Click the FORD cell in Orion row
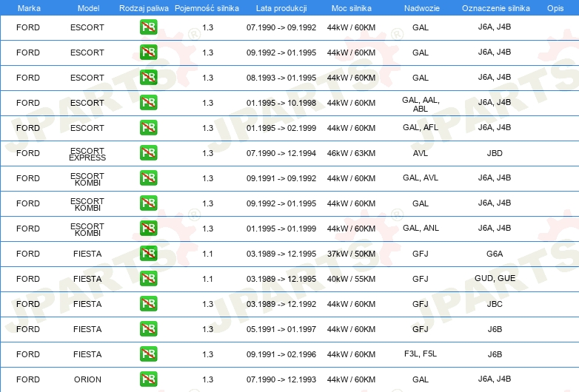The image size is (579, 392). [x=28, y=379]
